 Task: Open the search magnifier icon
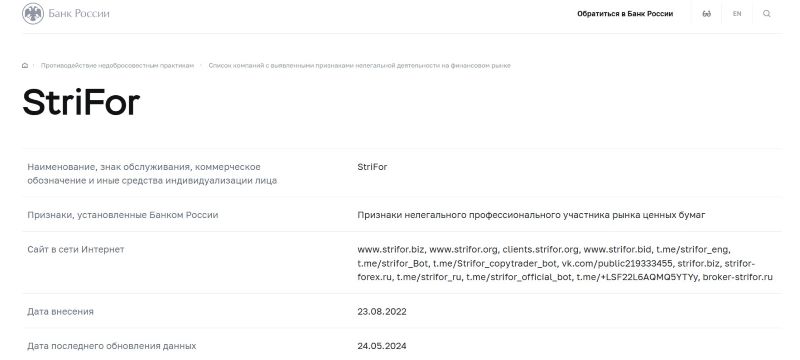766,14
